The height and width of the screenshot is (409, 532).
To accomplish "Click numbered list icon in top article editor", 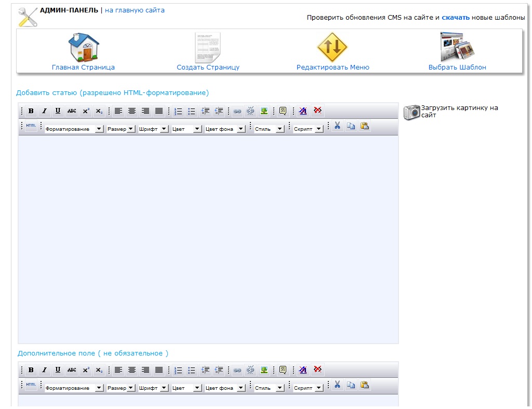I will 178,111.
